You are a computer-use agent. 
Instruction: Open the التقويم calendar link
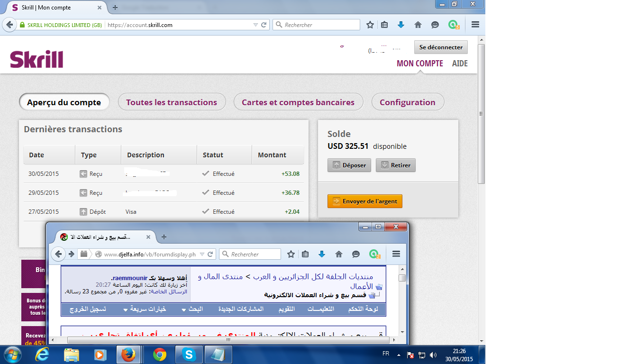(x=286, y=309)
